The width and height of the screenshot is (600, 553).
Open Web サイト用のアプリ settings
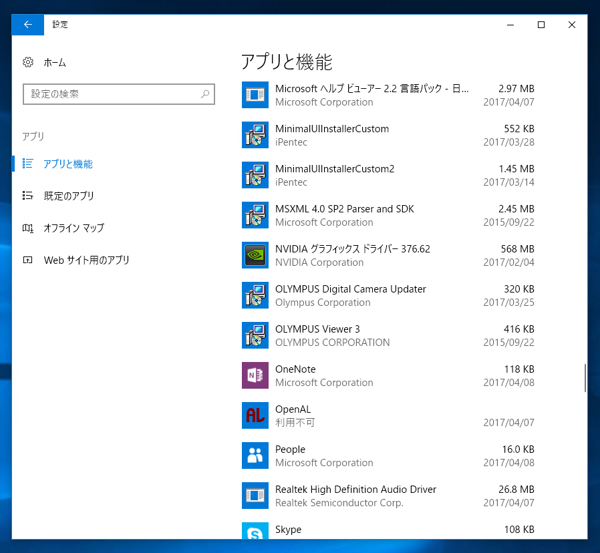pyautogui.click(x=86, y=260)
